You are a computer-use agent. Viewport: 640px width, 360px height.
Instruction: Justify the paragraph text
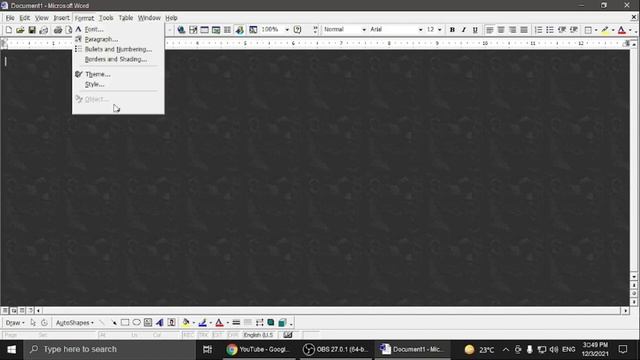click(524, 30)
